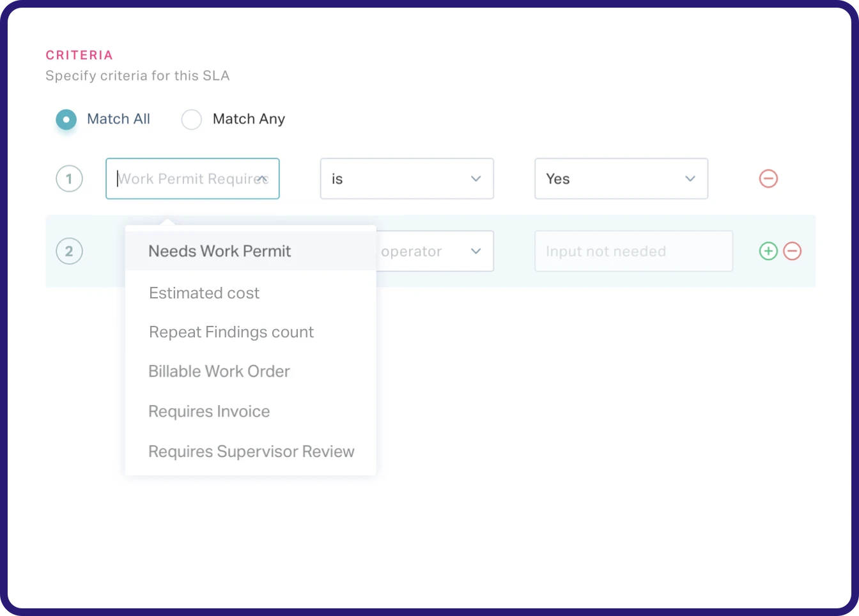Image resolution: width=859 pixels, height=616 pixels.
Task: Click the row number 1 circle badge
Action: click(x=69, y=179)
